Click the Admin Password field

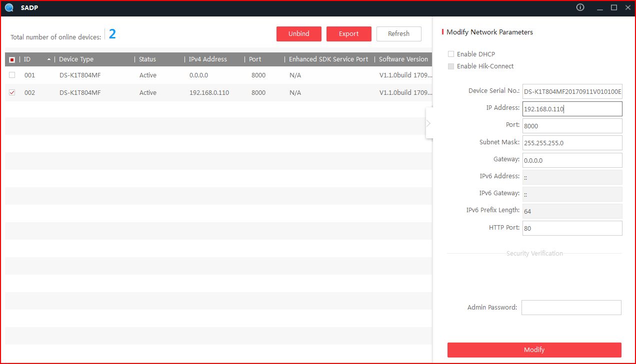pyautogui.click(x=571, y=308)
